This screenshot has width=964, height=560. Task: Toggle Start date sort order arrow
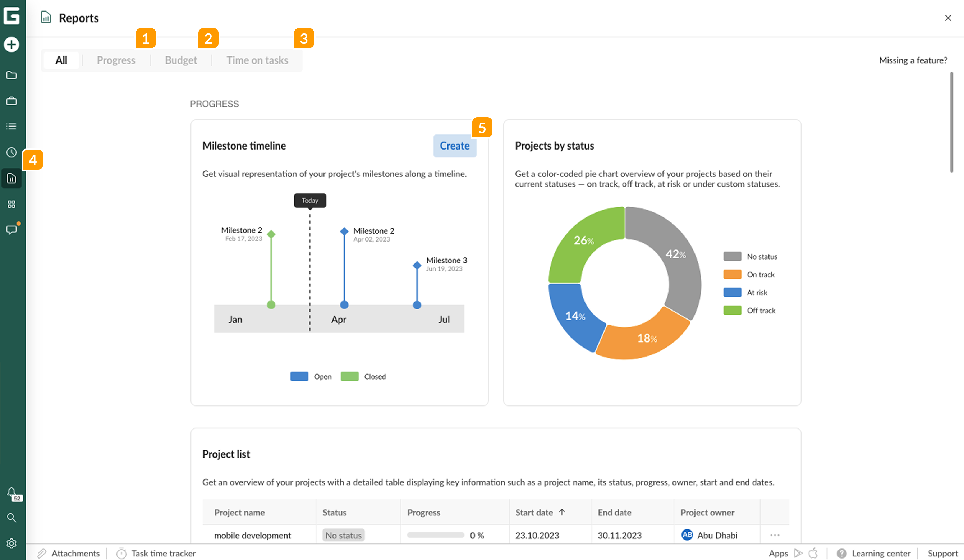pos(561,512)
